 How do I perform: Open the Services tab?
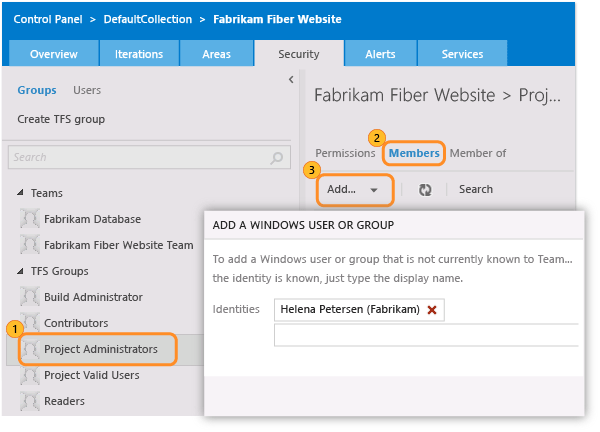462,54
